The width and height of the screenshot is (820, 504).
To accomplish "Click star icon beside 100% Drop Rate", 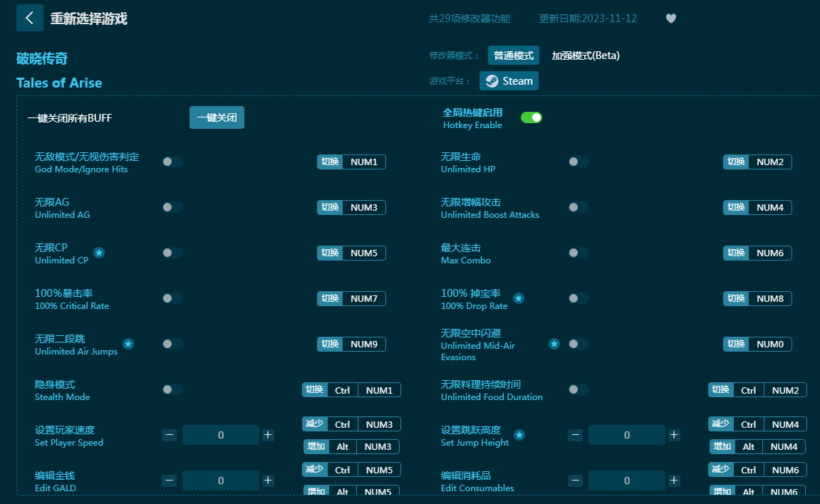I will click(518, 298).
